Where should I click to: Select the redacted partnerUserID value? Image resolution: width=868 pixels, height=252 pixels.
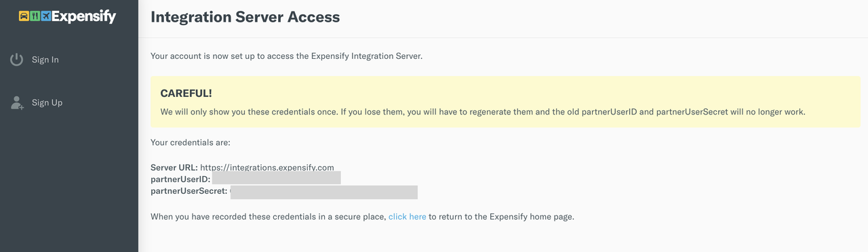pyautogui.click(x=277, y=178)
